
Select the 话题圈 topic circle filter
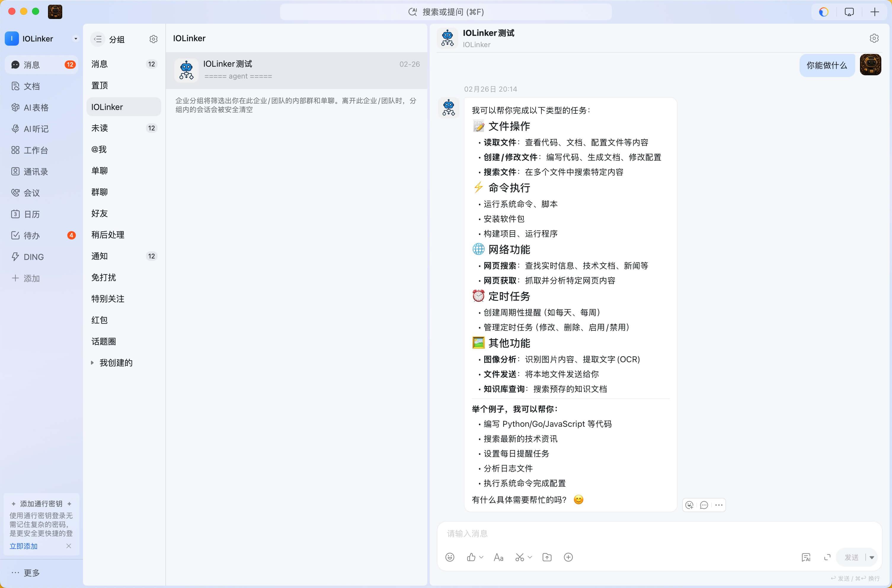[x=124, y=342]
